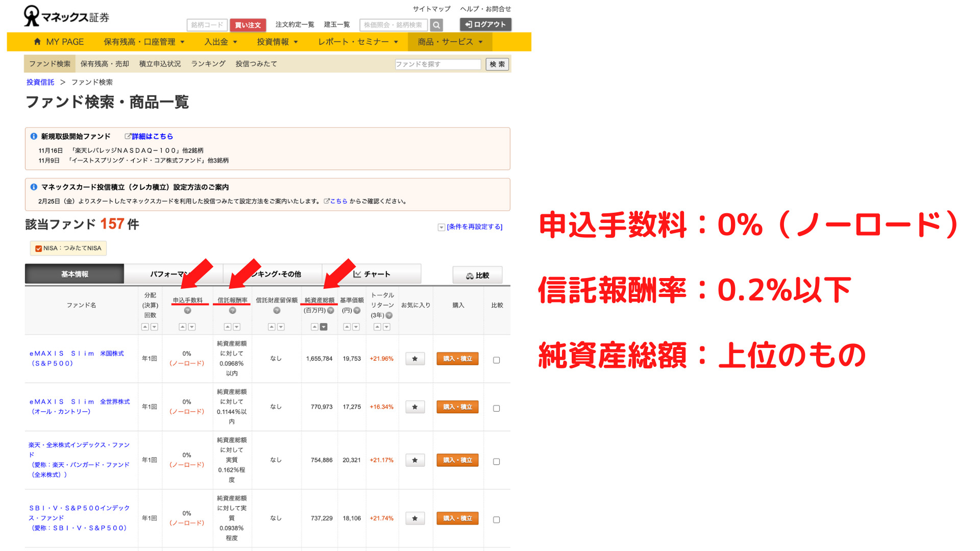Open help icon for 信託報酬率 column
980x551 pixels.
tap(232, 310)
